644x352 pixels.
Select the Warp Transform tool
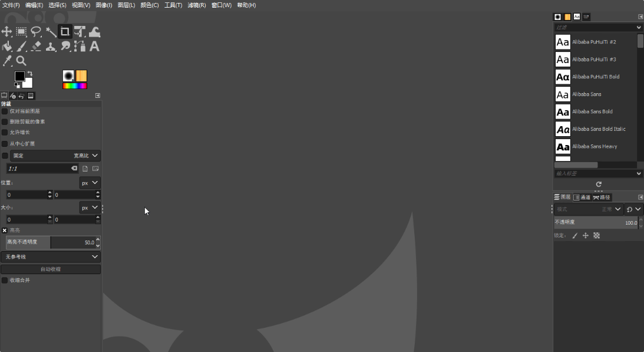(94, 32)
